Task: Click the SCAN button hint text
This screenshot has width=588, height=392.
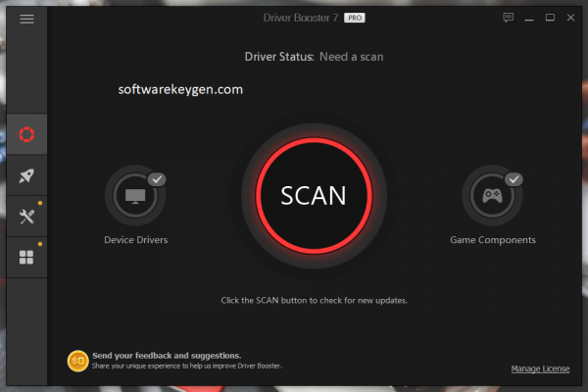Action: [x=314, y=301]
